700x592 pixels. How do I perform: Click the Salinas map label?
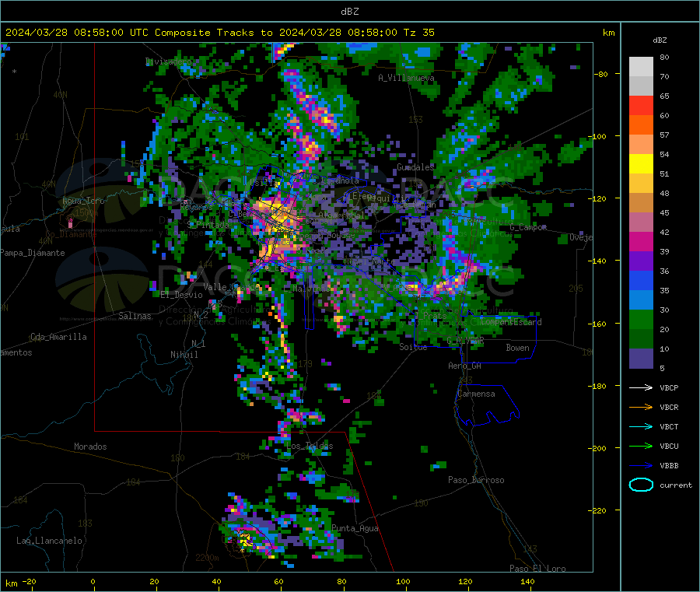tap(135, 316)
